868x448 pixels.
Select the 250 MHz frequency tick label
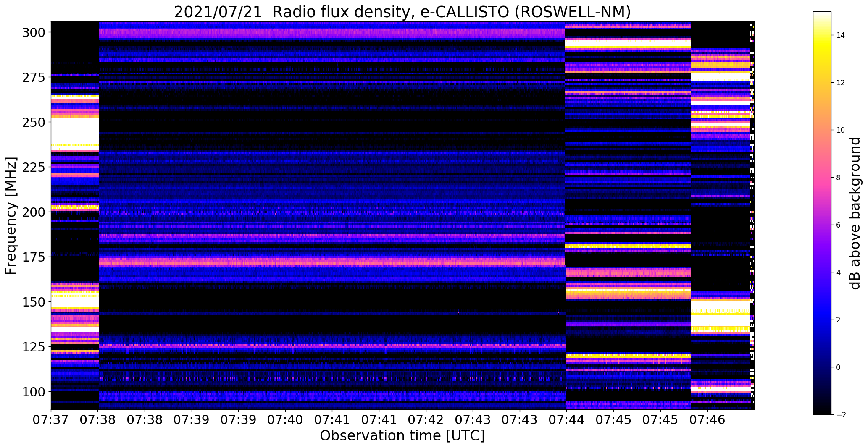pyautogui.click(x=34, y=122)
